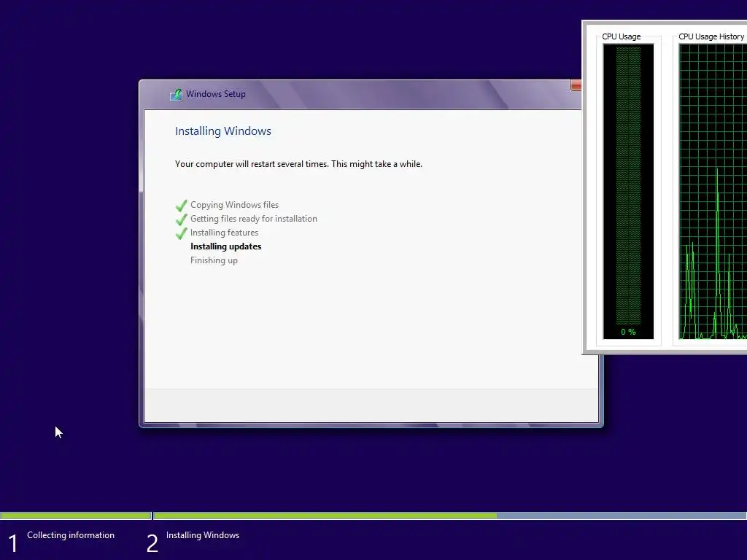Viewport: 747px width, 560px height.
Task: Click the Installing Windows progress bar
Action: tap(449, 516)
